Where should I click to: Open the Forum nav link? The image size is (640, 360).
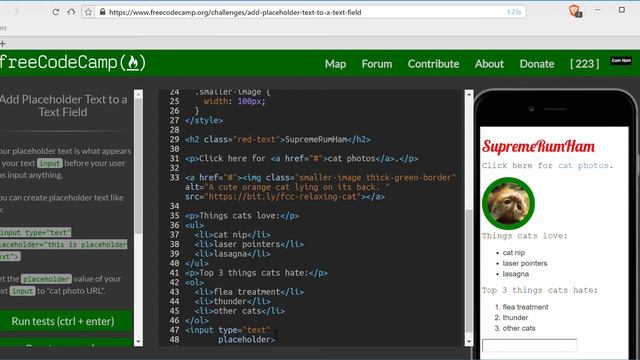[377, 64]
